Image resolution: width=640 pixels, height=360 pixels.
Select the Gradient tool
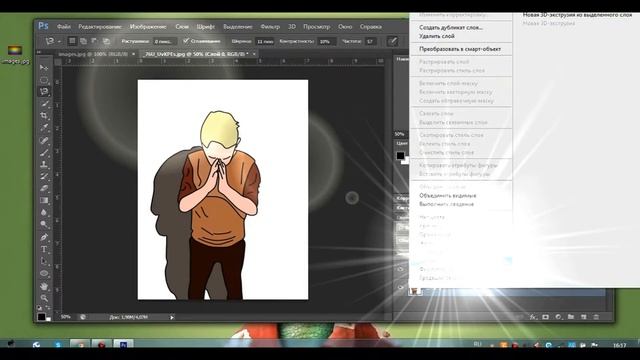click(44, 200)
